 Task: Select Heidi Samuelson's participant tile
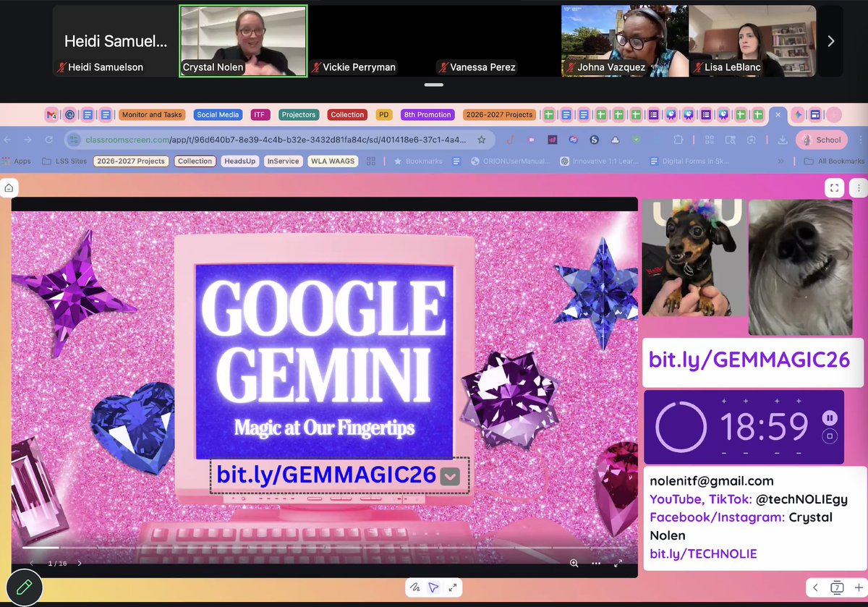[x=115, y=41]
